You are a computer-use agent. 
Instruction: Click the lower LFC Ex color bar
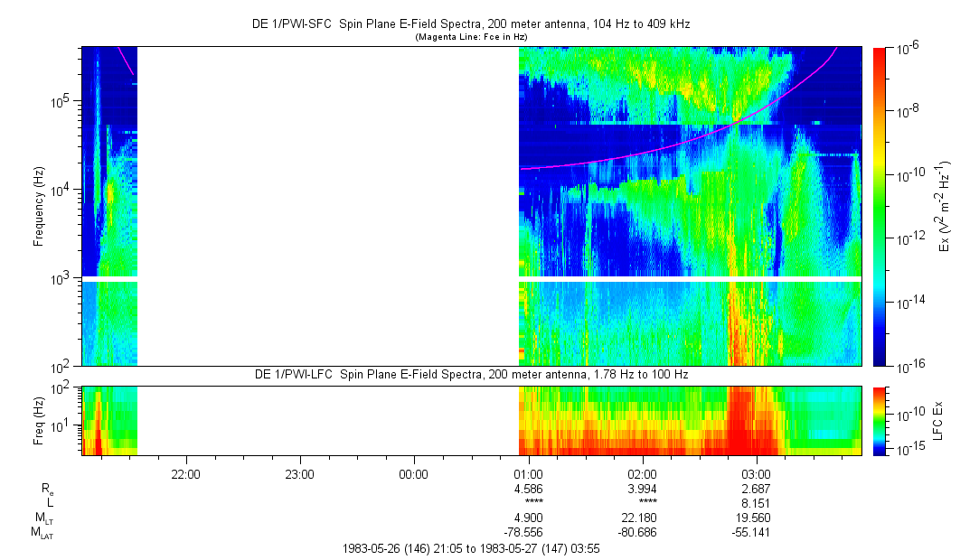pyautogui.click(x=880, y=421)
